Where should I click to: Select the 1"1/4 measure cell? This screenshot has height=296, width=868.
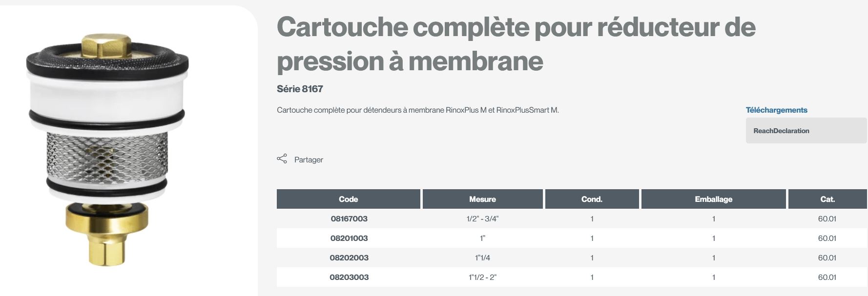(482, 258)
